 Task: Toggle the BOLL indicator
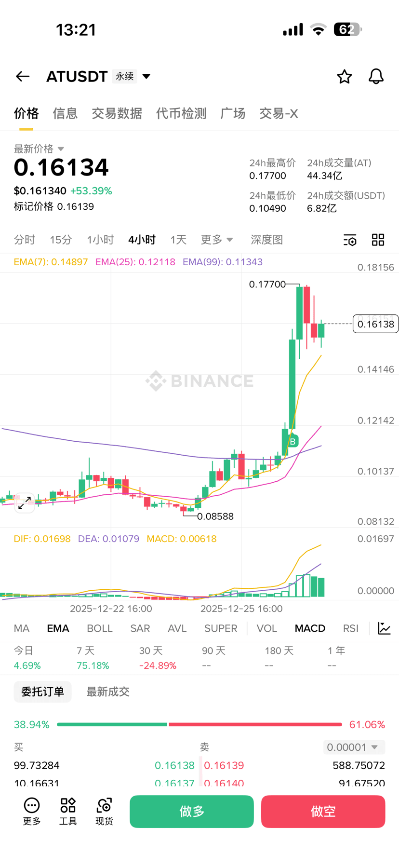(100, 628)
